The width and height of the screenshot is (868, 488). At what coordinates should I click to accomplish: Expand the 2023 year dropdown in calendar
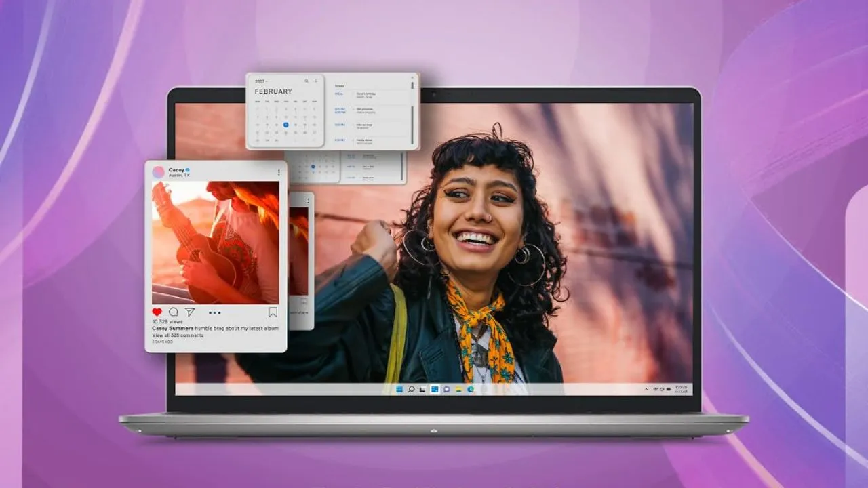[261, 81]
